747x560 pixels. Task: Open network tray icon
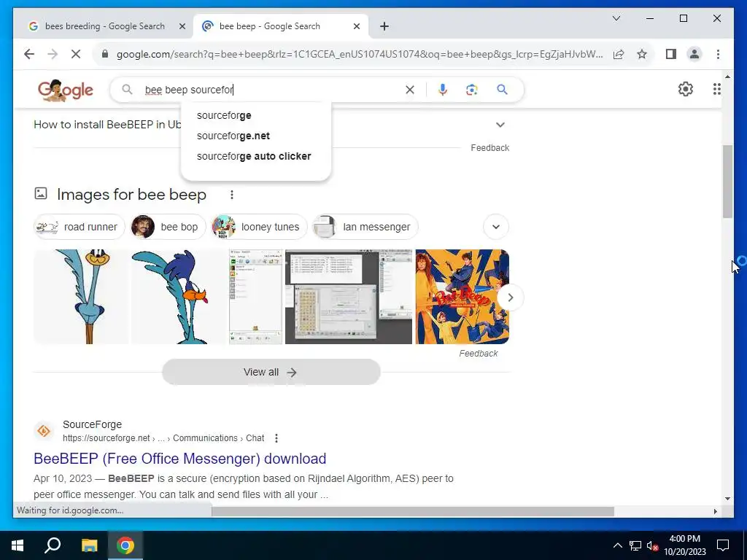[x=635, y=545]
